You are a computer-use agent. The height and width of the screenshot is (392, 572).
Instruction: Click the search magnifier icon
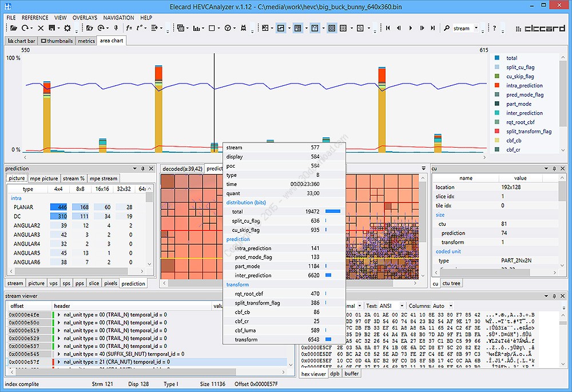pyautogui.click(x=447, y=28)
